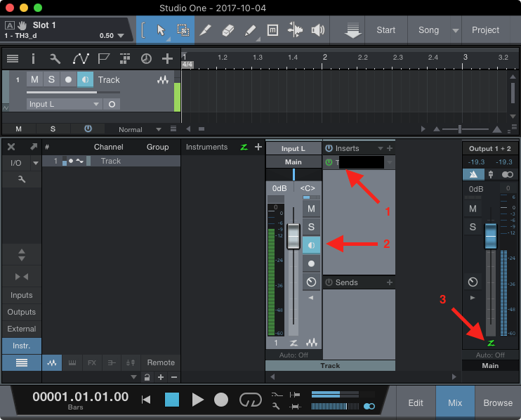Solo Track in arrange view
This screenshot has height=420, width=521.
(51, 80)
